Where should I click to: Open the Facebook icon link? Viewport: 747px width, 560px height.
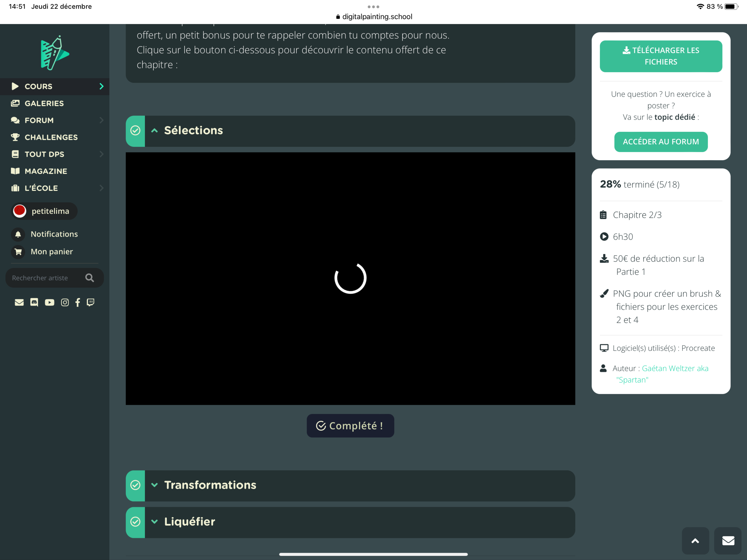[78, 303]
